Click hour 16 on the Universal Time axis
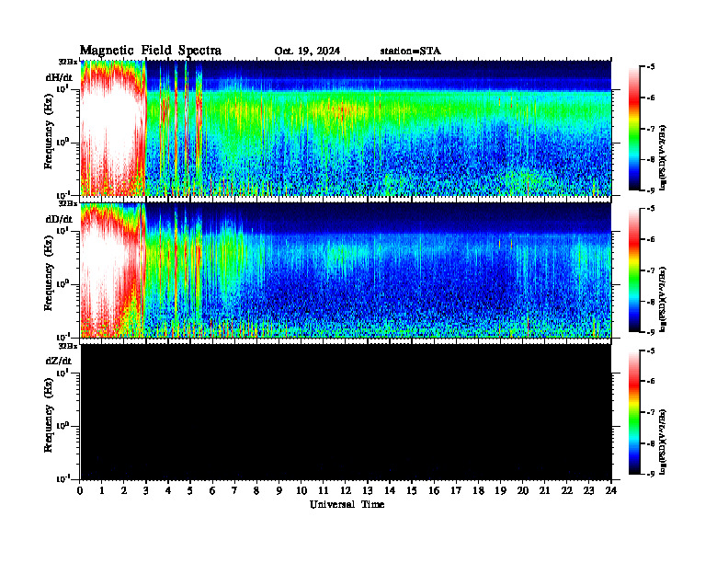728x563 pixels. [x=434, y=490]
